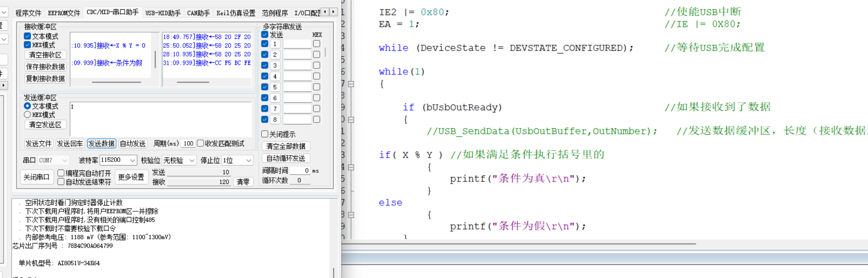Start 自动发送
Viewport: 868px width, 278px height.
coord(133,144)
